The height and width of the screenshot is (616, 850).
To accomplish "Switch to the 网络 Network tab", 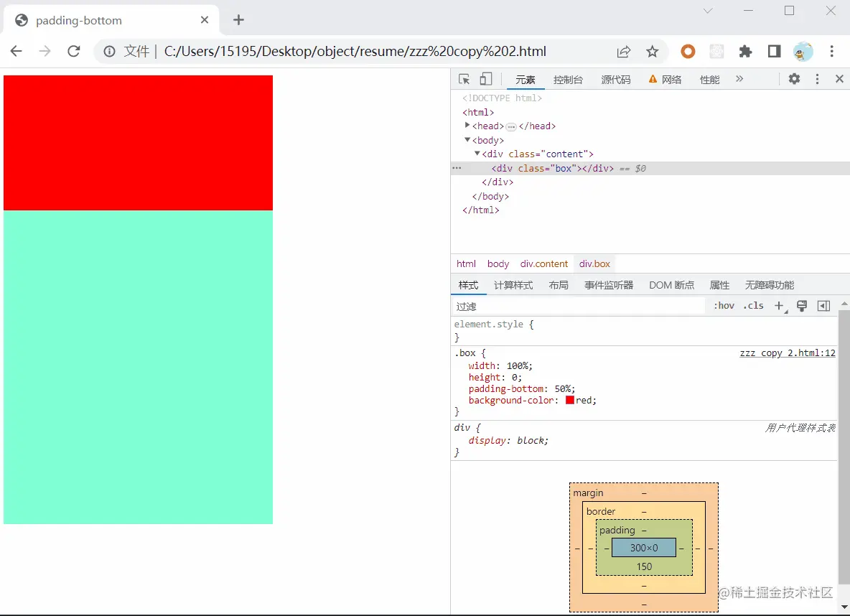I will [x=665, y=80].
